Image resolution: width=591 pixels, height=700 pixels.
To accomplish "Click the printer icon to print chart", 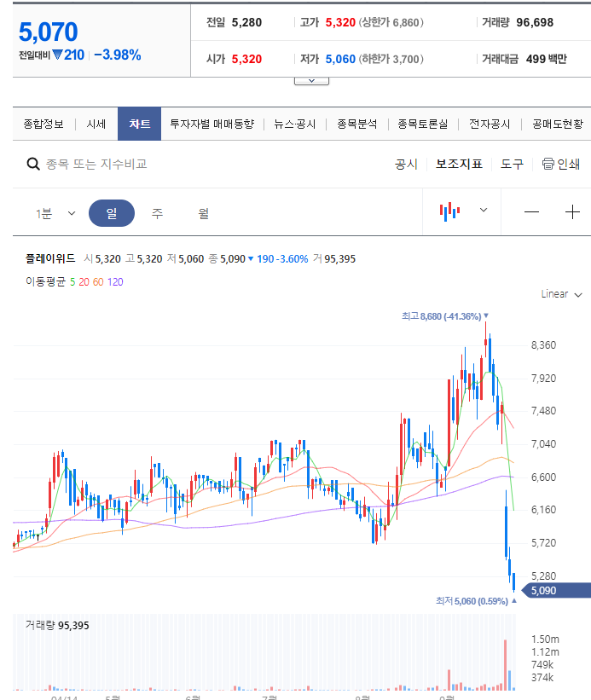I will (x=548, y=164).
